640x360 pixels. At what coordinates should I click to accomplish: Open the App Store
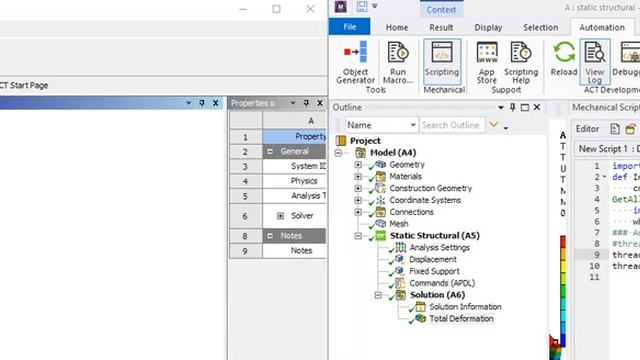tap(487, 62)
